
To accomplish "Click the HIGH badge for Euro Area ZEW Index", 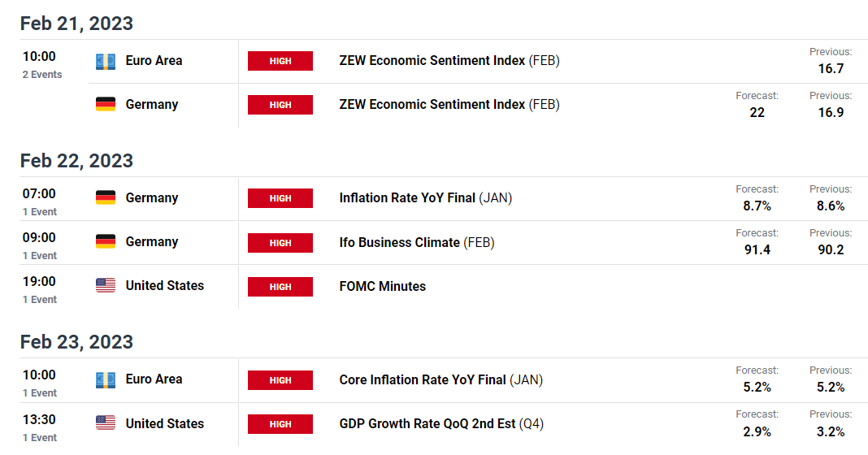I will pyautogui.click(x=280, y=61).
